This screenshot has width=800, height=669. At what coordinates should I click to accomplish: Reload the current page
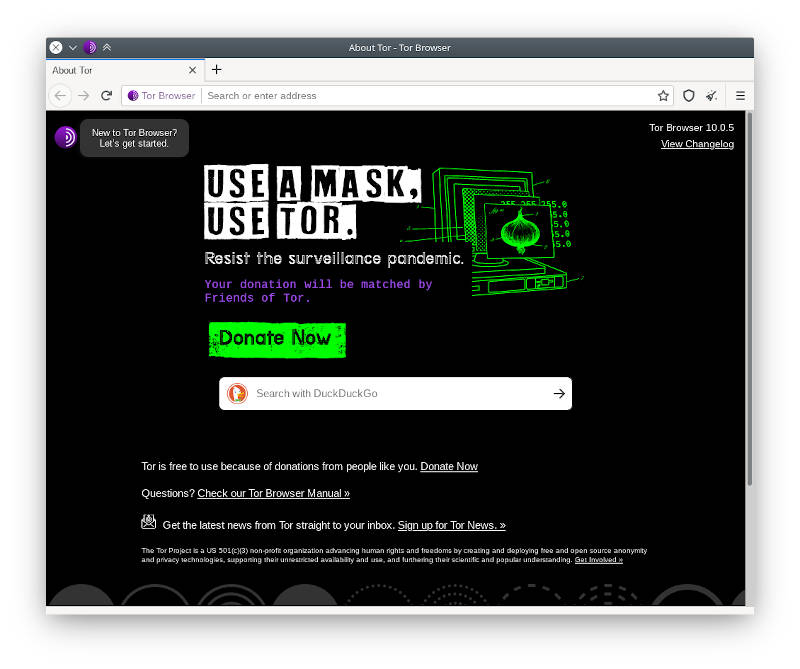(106, 95)
